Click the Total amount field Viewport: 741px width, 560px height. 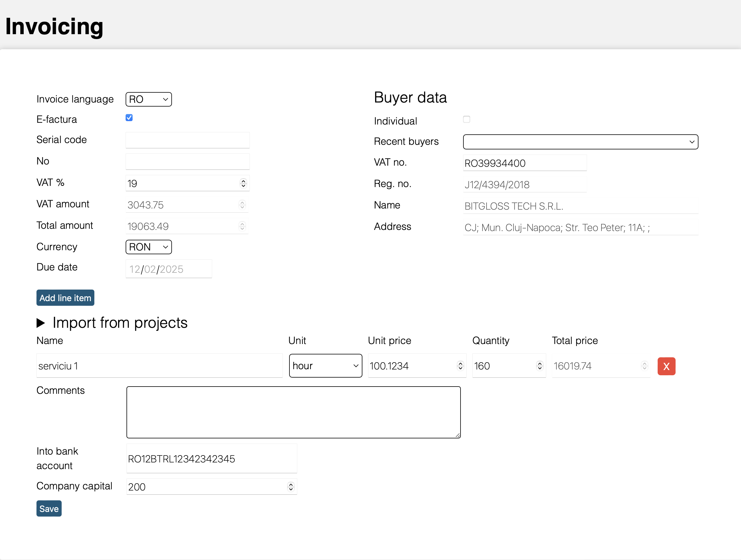pyautogui.click(x=187, y=226)
